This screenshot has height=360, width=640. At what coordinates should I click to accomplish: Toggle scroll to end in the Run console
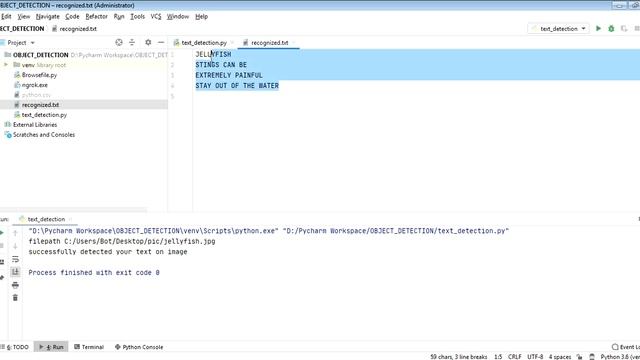[15, 272]
